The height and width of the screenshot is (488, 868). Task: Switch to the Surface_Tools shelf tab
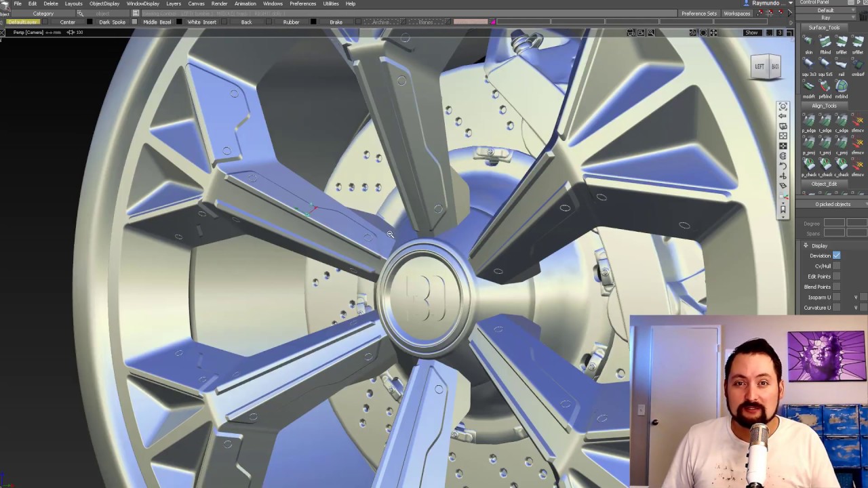(x=824, y=28)
